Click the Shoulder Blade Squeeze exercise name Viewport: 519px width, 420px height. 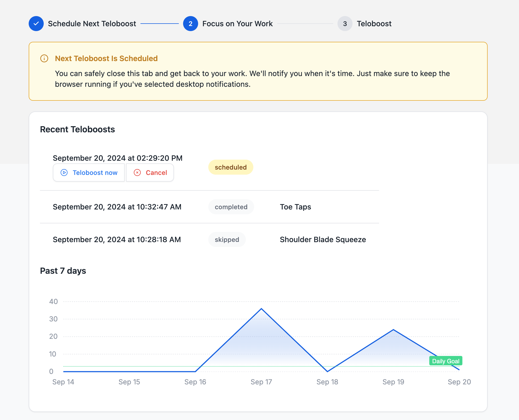tap(323, 239)
